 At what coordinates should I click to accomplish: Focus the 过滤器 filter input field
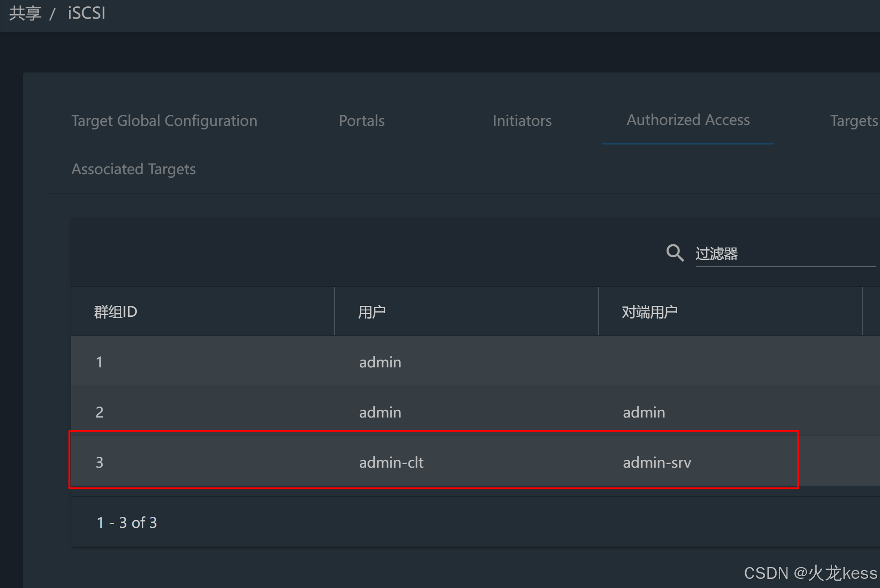786,253
